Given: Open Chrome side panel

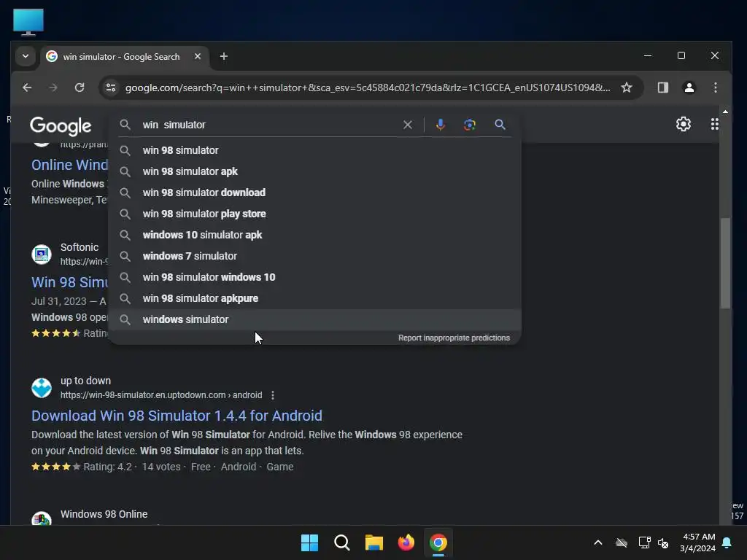Looking at the screenshot, I should 662,87.
